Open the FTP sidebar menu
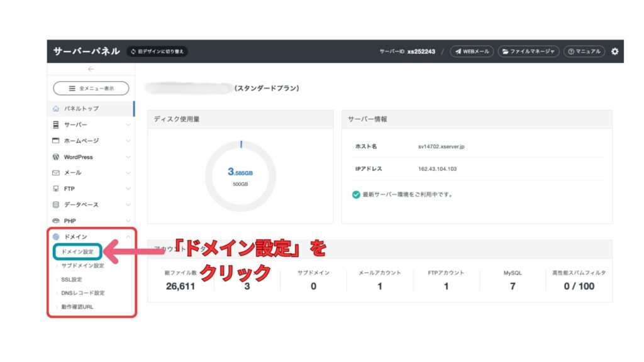644x362 pixels. tap(91, 189)
